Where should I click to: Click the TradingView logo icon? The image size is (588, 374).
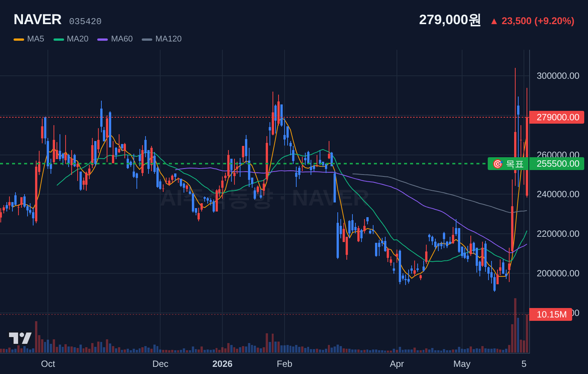click(20, 338)
